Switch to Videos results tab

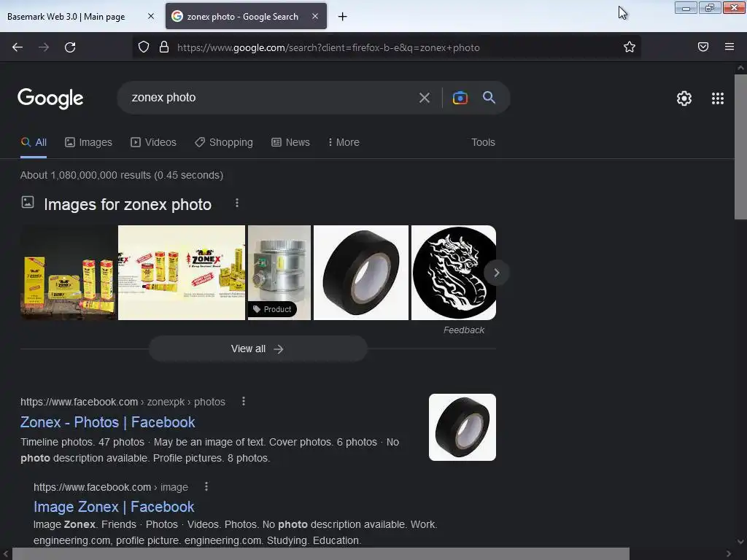point(153,142)
